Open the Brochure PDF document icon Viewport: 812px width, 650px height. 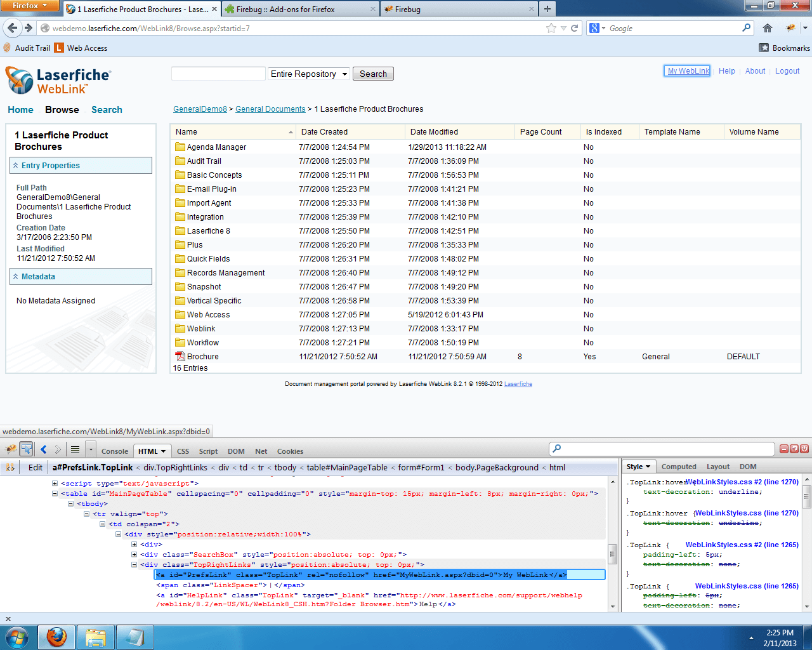[x=180, y=356]
